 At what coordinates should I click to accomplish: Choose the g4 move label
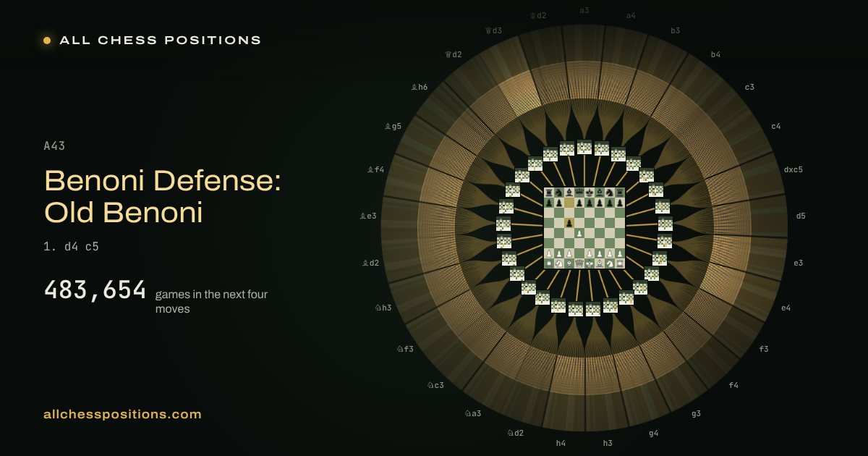click(654, 433)
